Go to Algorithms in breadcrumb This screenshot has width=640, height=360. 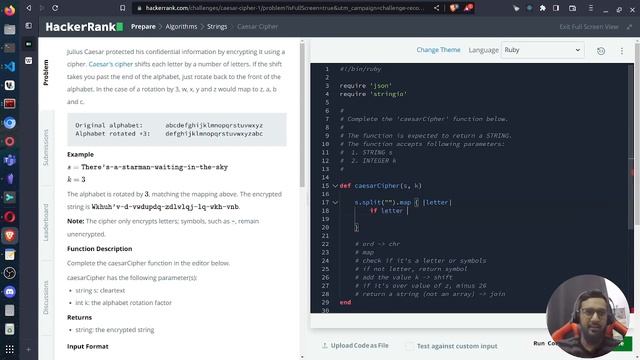pyautogui.click(x=181, y=27)
